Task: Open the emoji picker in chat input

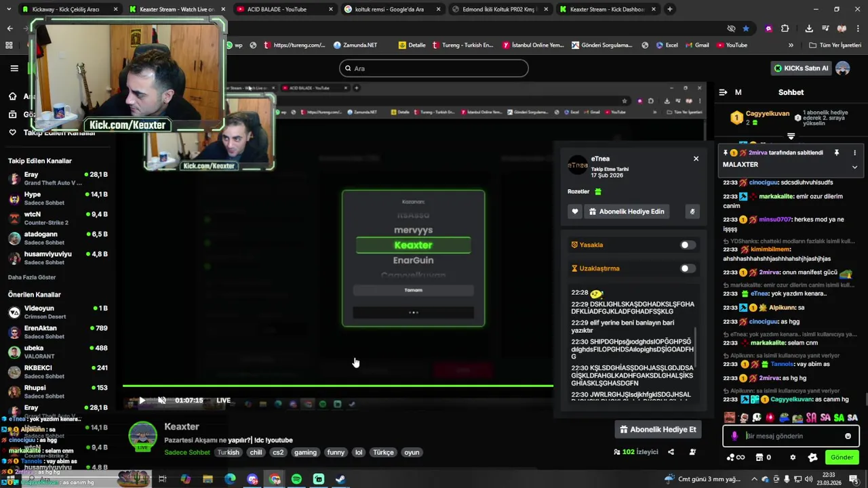Action: (x=848, y=436)
